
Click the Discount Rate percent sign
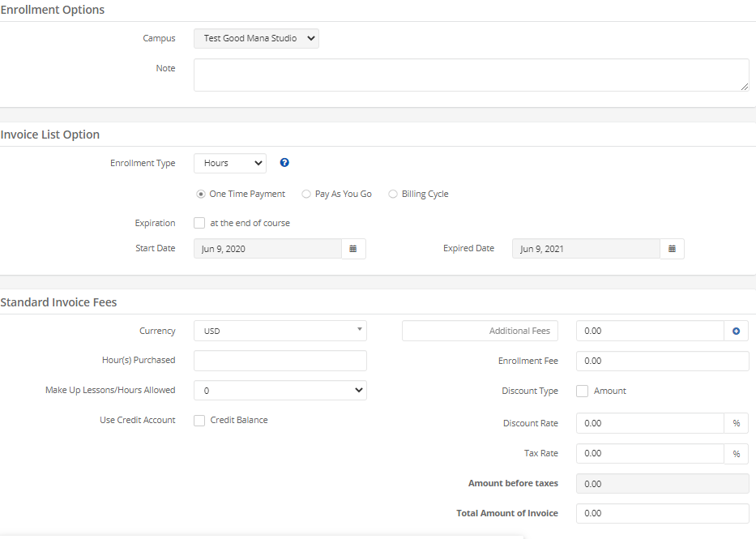pos(737,423)
